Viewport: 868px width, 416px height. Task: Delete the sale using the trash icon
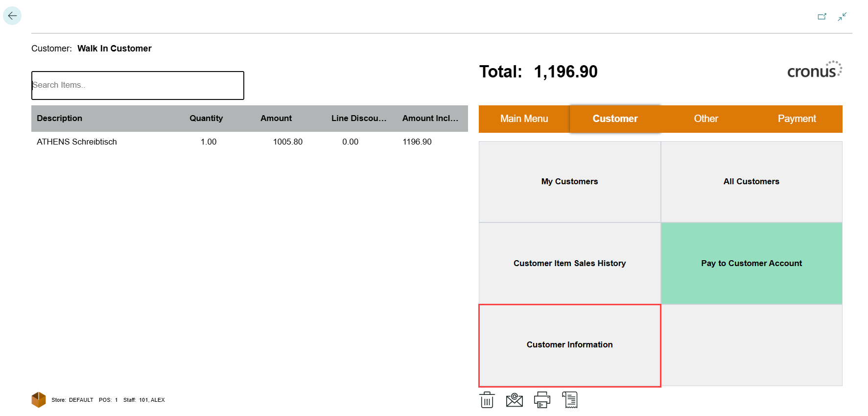[x=487, y=400]
